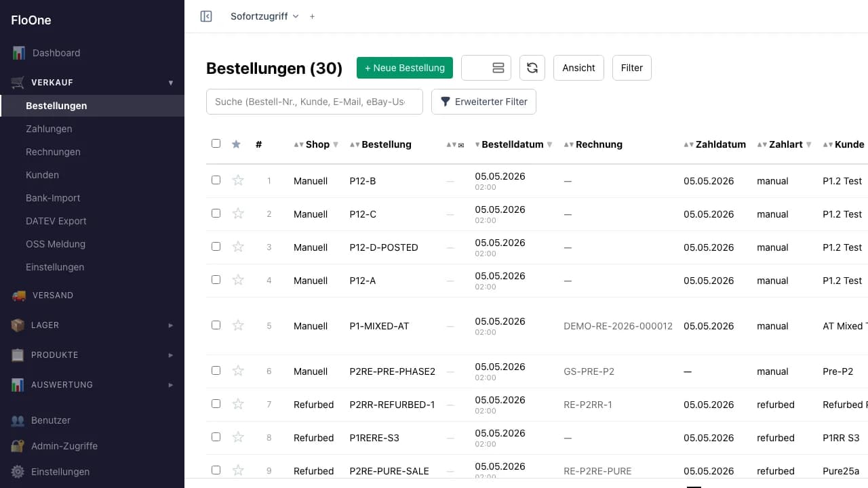
Task: Check the P1RERE-S3 order checkbox
Action: pos(216,437)
